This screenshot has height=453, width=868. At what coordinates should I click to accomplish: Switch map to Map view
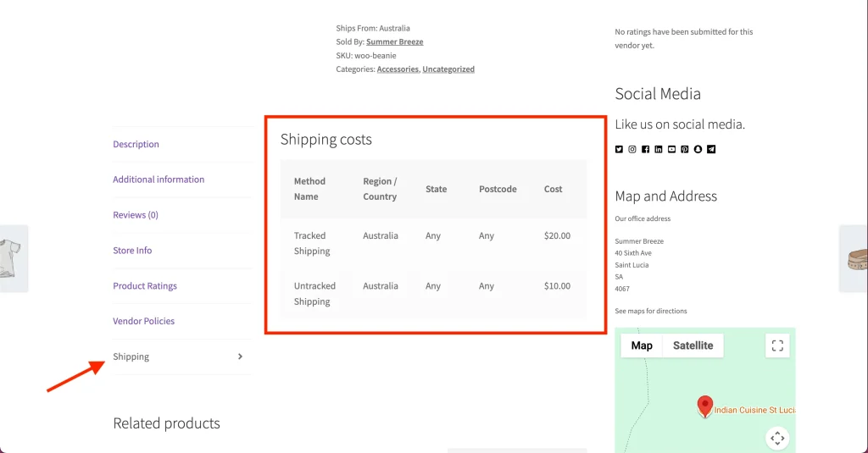(642, 345)
